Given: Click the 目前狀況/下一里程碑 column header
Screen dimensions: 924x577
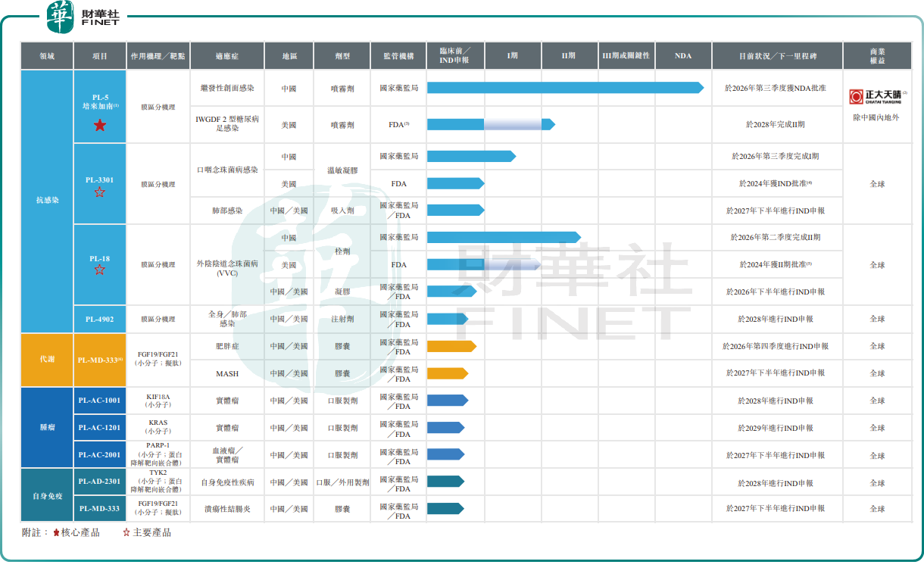Looking at the screenshot, I should (x=777, y=56).
